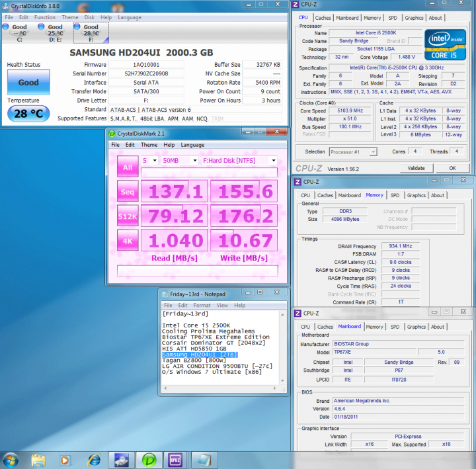Click the Memory CPU-Z window title icon
Screen dimensions: 476x469
(x=297, y=182)
